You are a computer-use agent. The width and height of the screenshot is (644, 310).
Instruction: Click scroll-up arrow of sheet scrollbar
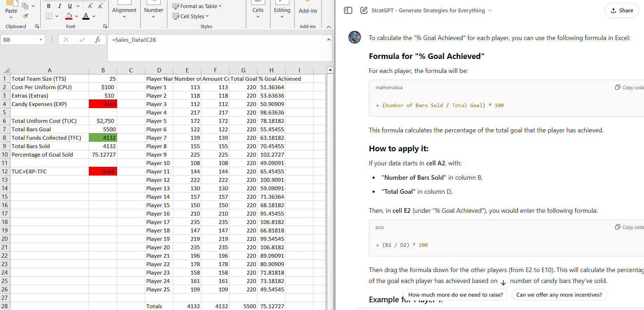pos(330,70)
